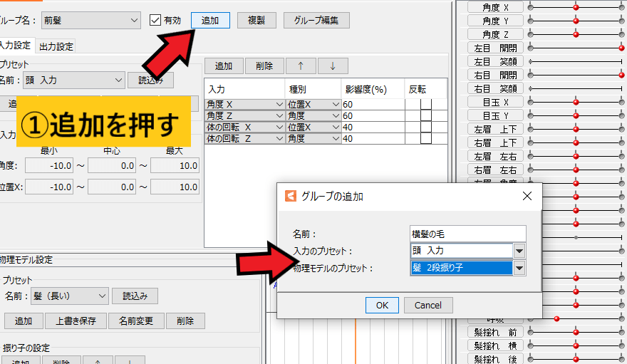
Task: Open the 種別 dropdown in 角度 Z row
Action: [x=335, y=116]
